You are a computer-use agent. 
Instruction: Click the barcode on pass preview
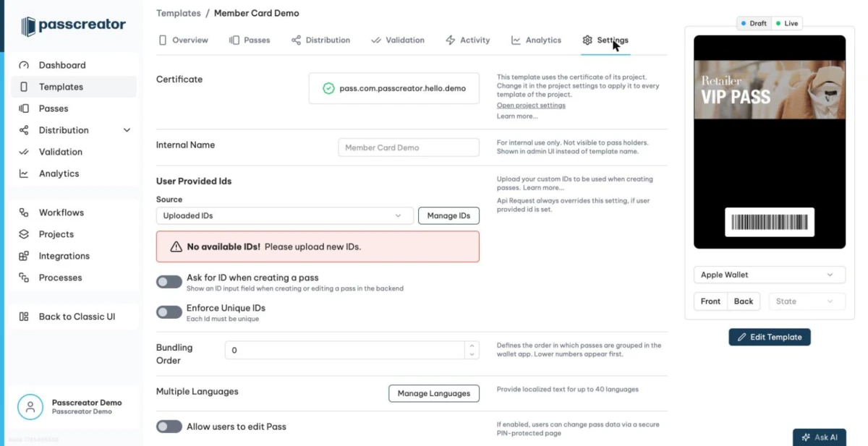pos(770,222)
